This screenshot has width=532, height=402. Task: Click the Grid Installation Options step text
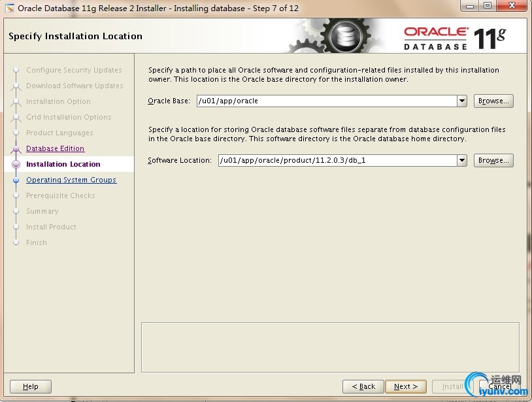click(69, 117)
